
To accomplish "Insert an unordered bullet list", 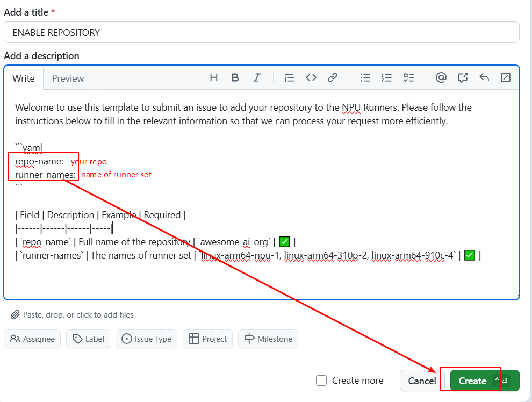I will point(365,78).
